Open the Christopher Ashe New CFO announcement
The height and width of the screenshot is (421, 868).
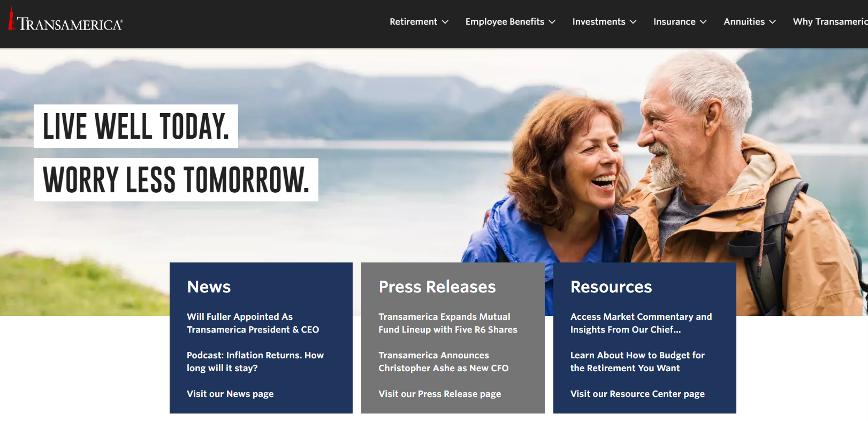click(x=444, y=362)
